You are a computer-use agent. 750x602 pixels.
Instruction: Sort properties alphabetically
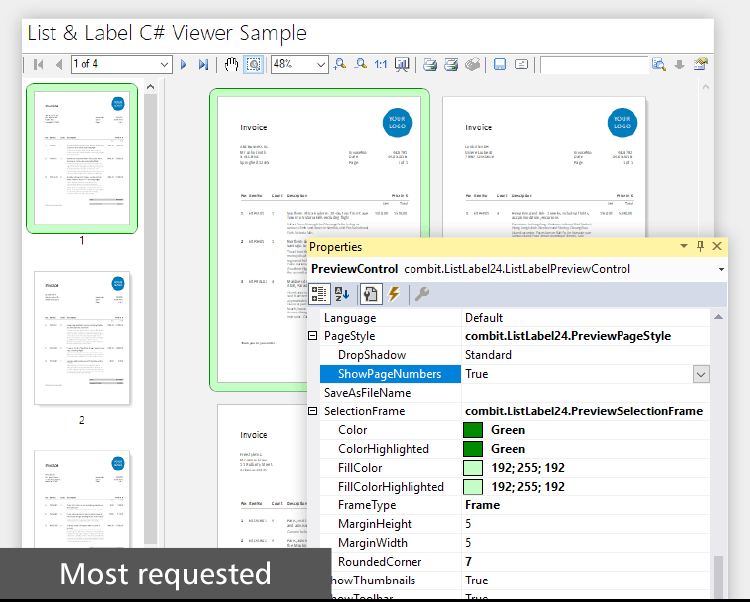342,294
